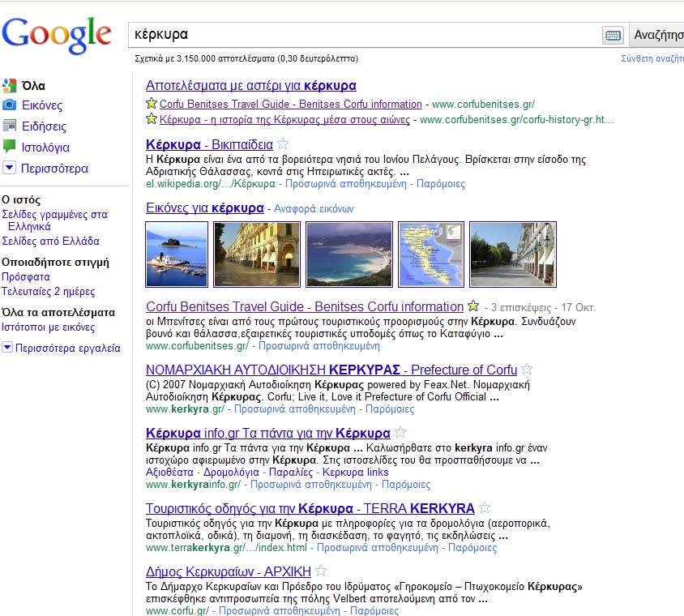Image resolution: width=684 pixels, height=616 pixels.
Task: Open Αποτελέσματα με αστέρι για κέρκυρα heading
Action: tap(251, 85)
